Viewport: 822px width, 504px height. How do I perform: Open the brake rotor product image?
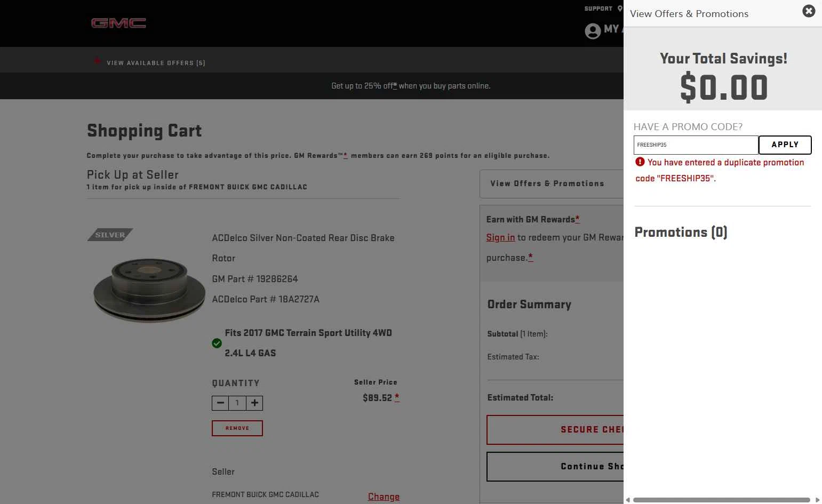click(149, 291)
